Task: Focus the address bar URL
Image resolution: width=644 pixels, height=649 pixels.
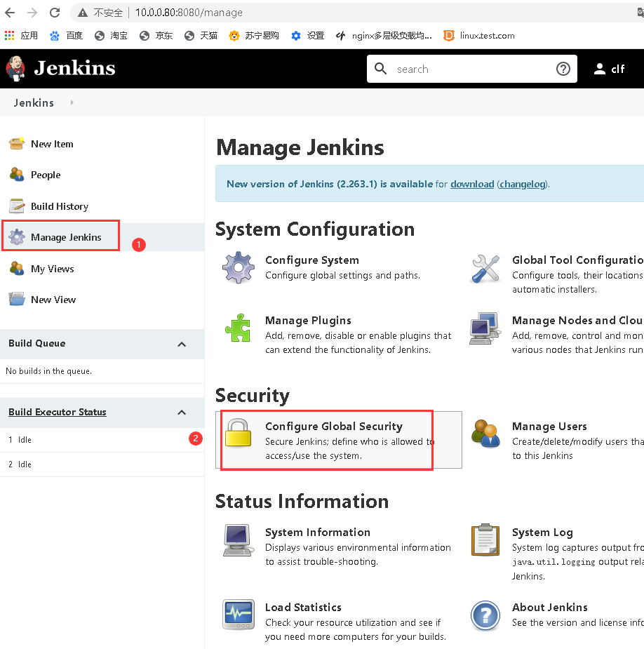Action: pos(189,13)
